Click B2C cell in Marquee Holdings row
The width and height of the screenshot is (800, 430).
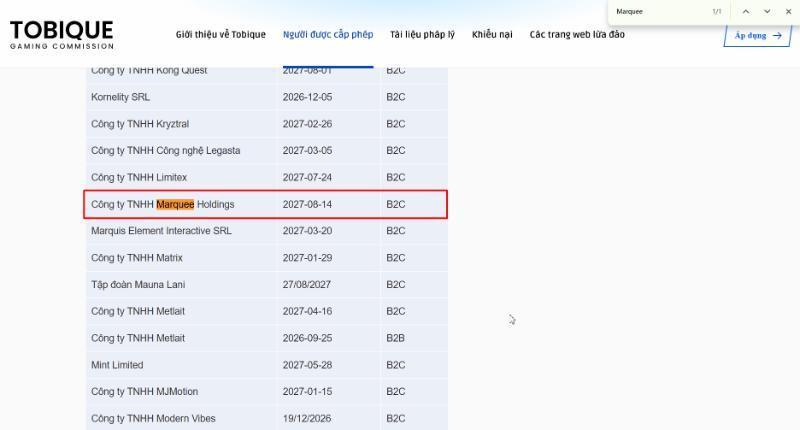[395, 204]
